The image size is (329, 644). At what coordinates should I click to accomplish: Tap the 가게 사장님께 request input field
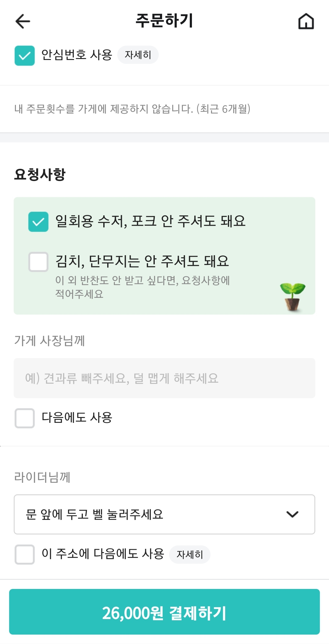[x=164, y=378]
